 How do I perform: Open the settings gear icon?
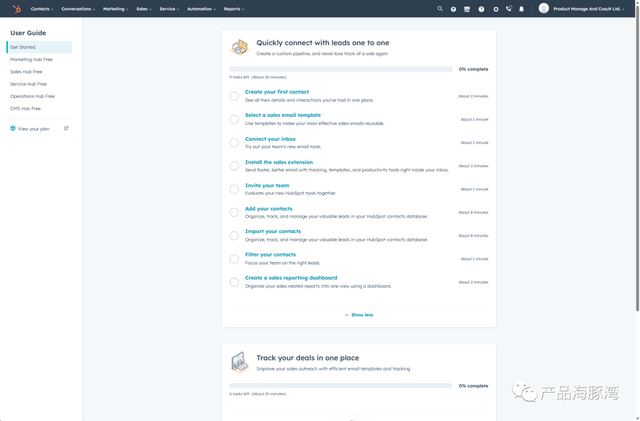click(496, 9)
